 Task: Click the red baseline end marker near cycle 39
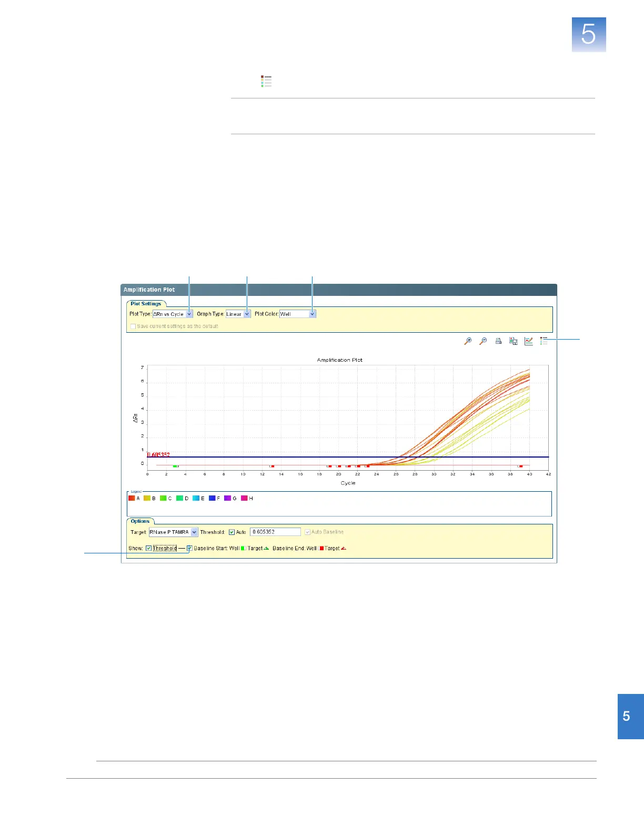click(x=520, y=466)
